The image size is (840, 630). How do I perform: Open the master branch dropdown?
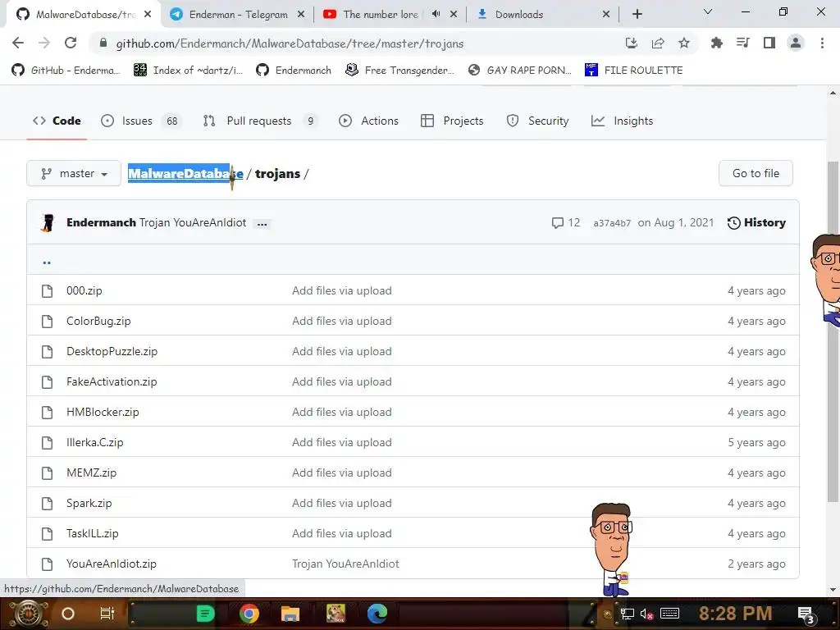click(x=74, y=174)
